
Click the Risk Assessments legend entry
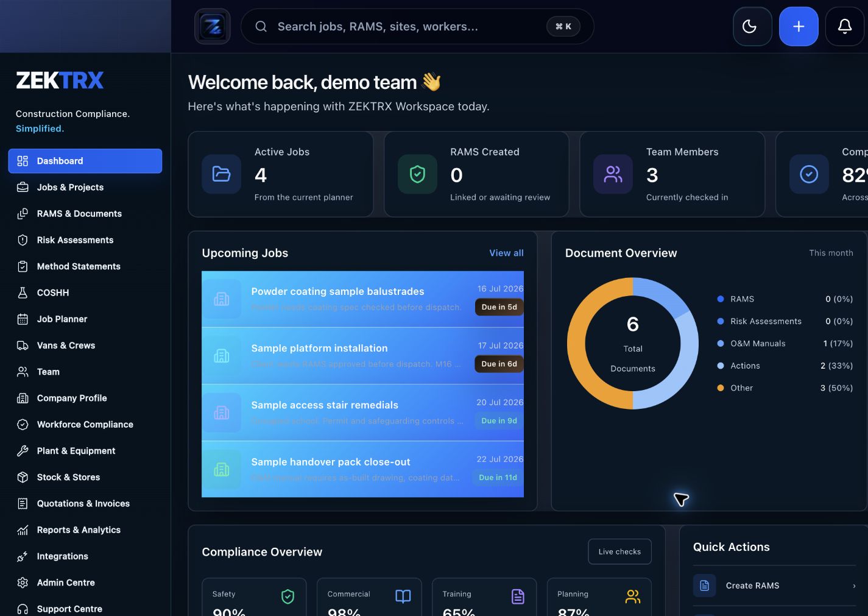(785, 321)
